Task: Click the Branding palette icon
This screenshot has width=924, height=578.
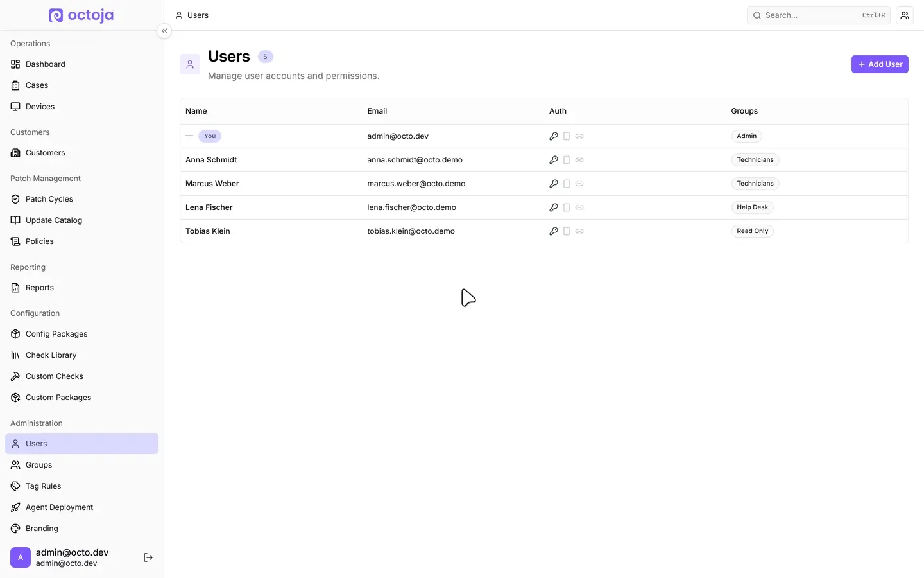Action: (x=15, y=529)
